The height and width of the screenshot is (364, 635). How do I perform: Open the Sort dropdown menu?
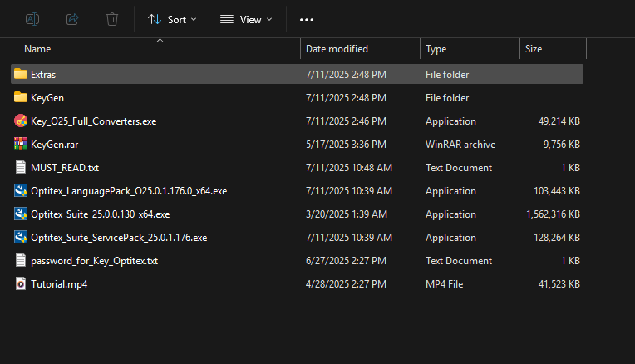(x=172, y=19)
